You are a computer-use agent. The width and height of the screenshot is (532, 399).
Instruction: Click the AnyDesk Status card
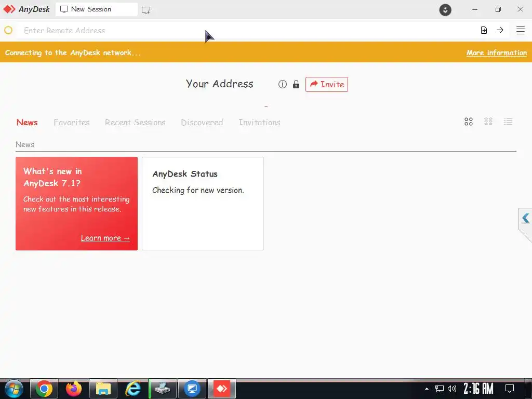tap(203, 204)
